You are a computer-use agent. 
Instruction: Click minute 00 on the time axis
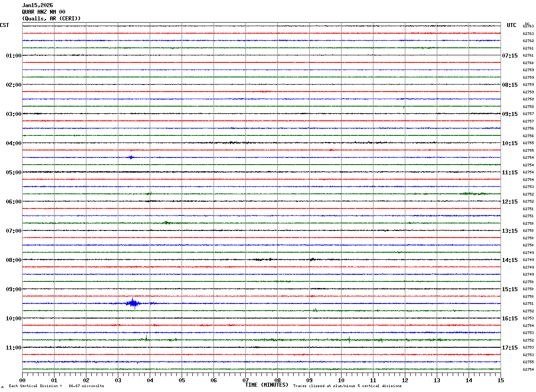point(23,380)
